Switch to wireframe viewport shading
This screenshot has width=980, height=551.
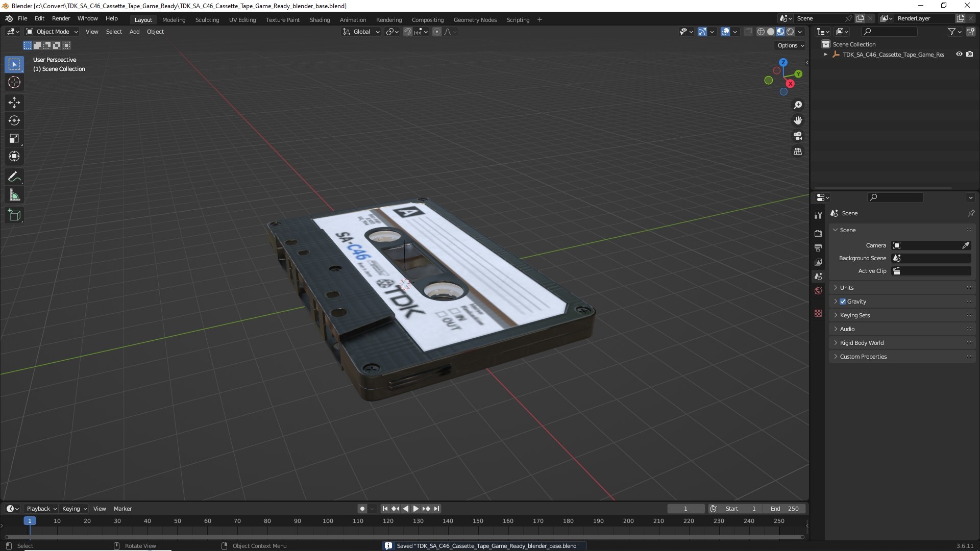[x=761, y=32]
